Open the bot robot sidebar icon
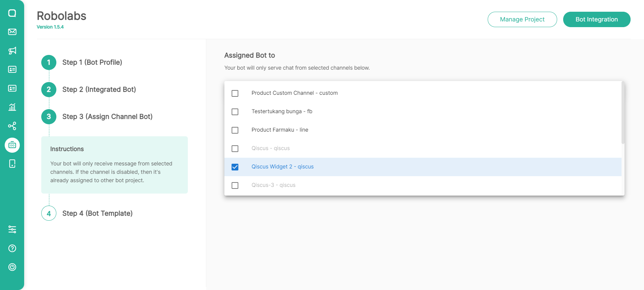Viewport: 644px width, 290px height. click(12, 145)
